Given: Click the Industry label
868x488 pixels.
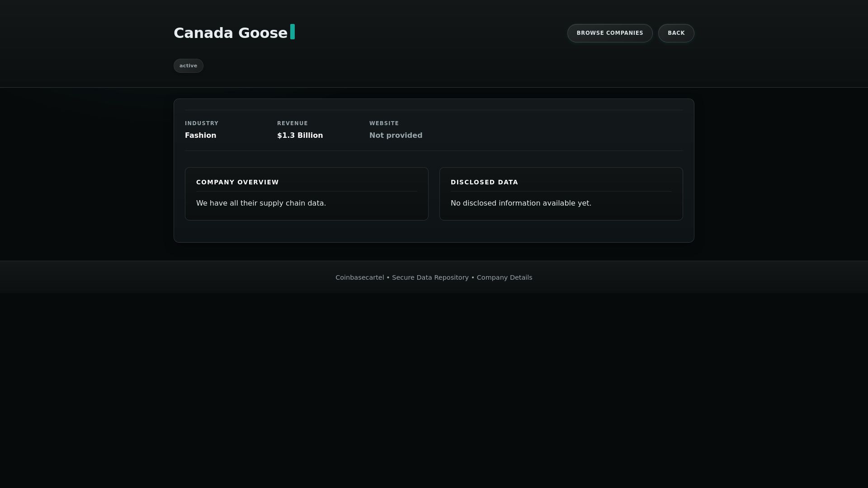Looking at the screenshot, I should point(202,123).
